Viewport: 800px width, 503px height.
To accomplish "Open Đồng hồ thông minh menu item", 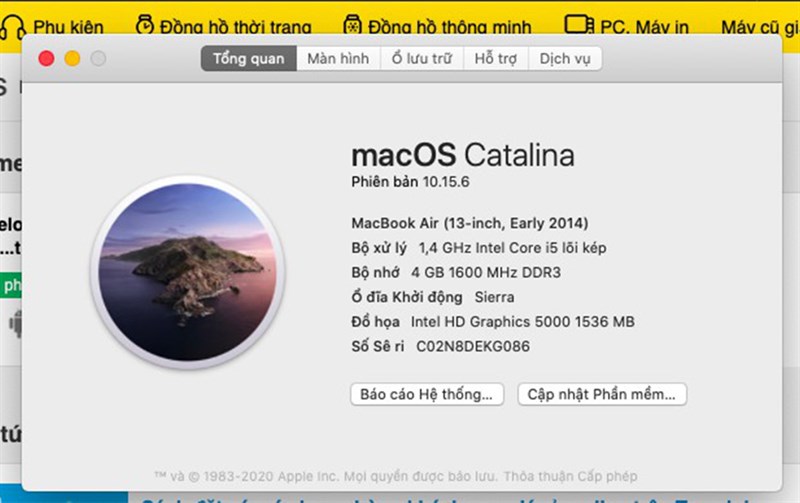I will [x=449, y=27].
